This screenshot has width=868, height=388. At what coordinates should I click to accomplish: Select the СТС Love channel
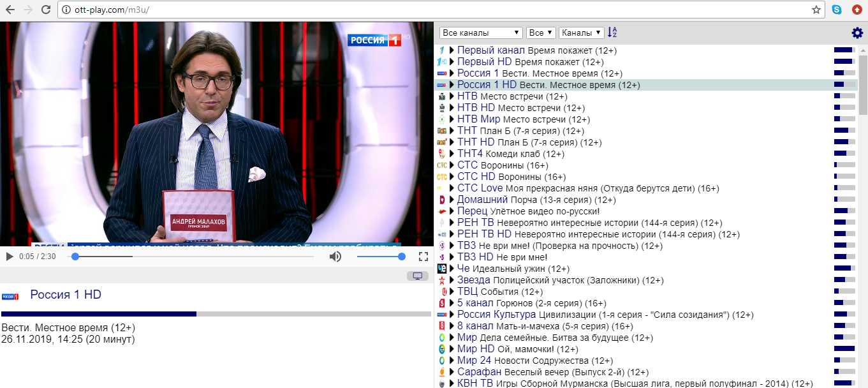point(480,188)
